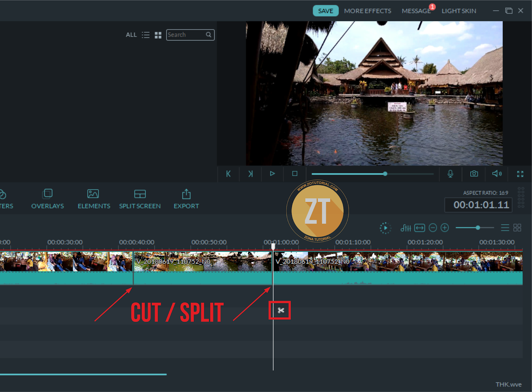This screenshot has width=532, height=392.
Task: Enter fullscreen preview mode
Action: point(520,174)
